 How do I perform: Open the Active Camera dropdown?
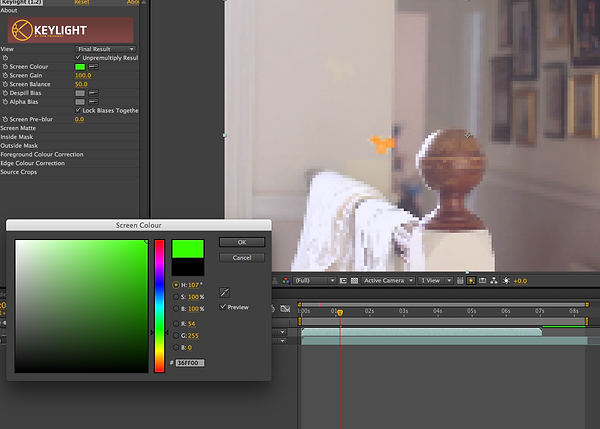388,281
